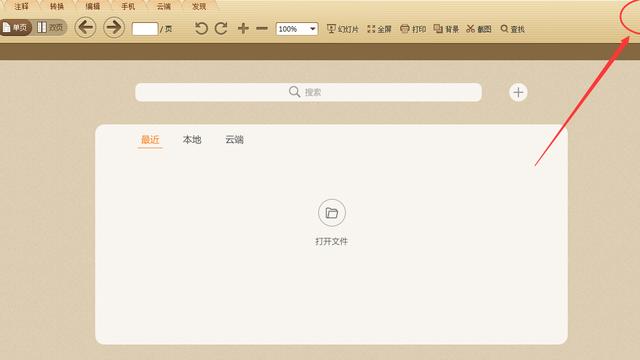640x360 pixels.
Task: Open the 100% zoom dropdown
Action: click(297, 29)
